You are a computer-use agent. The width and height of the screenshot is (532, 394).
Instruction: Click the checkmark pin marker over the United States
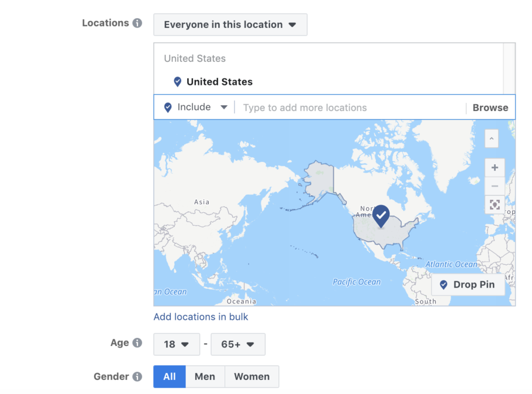[380, 214]
